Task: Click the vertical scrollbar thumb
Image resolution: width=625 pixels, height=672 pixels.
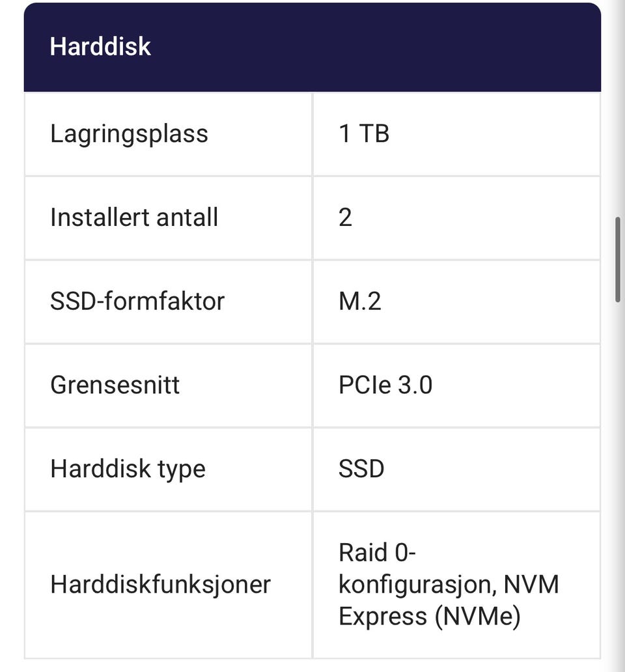Action: pyautogui.click(x=618, y=260)
